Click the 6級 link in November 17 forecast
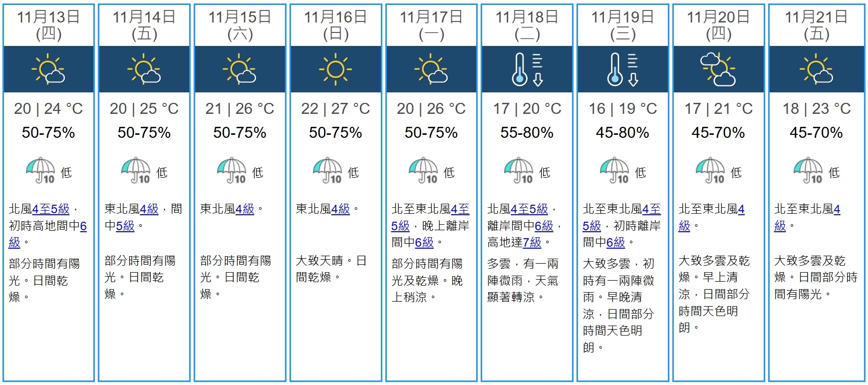Screen dimensions: 868x385 click(424, 243)
